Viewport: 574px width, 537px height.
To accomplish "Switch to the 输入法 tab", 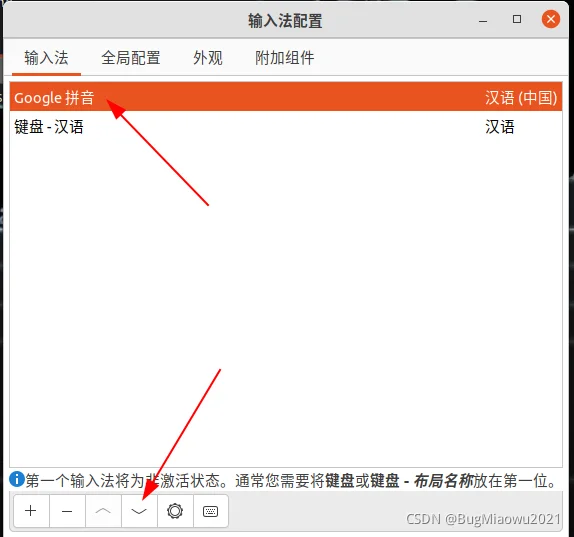I will pos(46,58).
